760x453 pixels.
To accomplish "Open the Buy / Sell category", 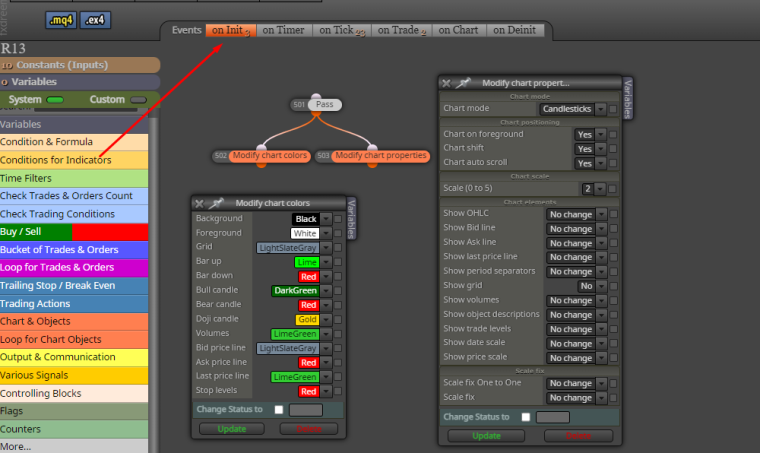I will coord(74,232).
